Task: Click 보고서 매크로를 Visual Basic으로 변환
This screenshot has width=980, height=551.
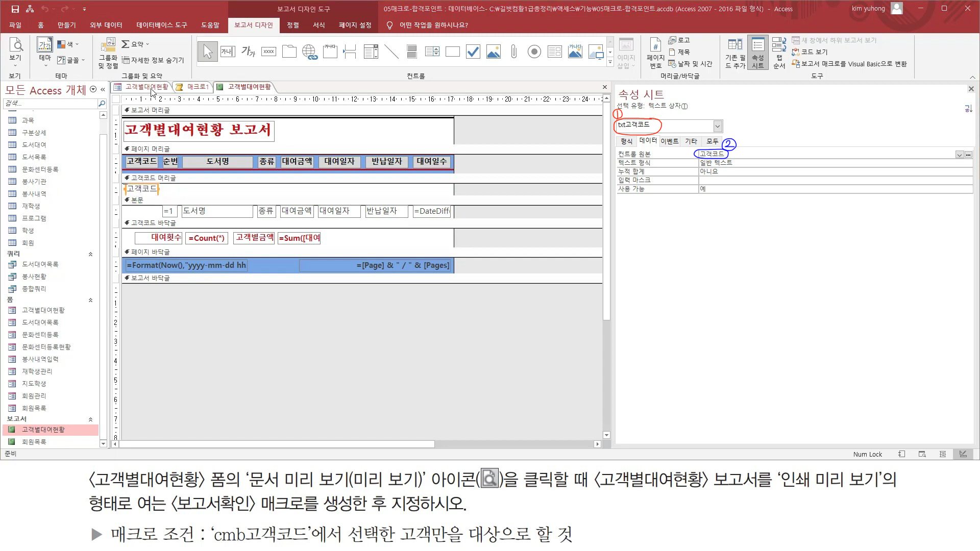Action: coord(849,64)
